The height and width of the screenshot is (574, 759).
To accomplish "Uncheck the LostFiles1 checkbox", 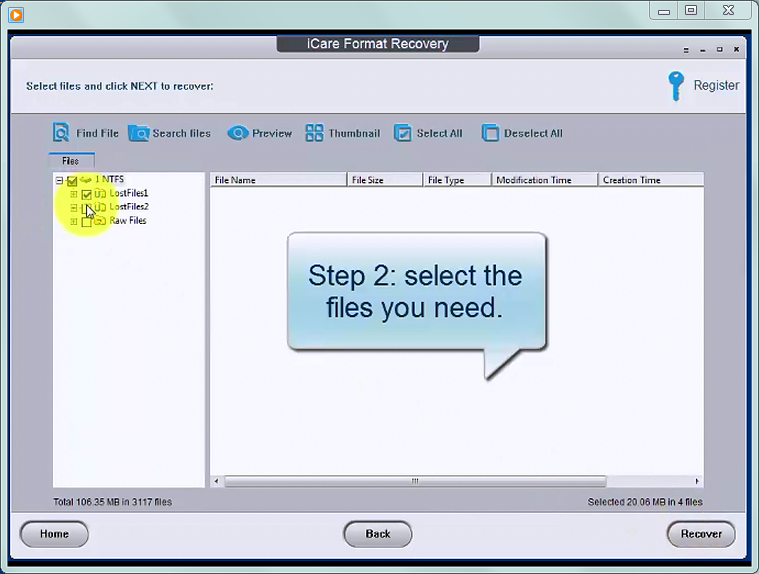I will 87,195.
